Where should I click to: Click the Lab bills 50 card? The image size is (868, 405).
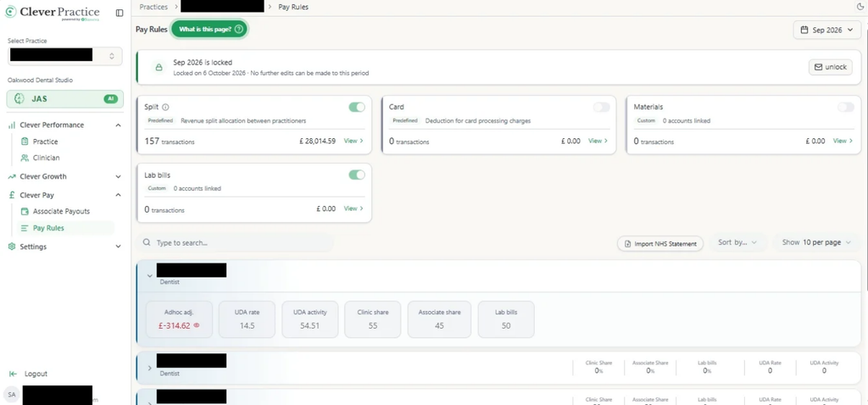click(x=506, y=319)
